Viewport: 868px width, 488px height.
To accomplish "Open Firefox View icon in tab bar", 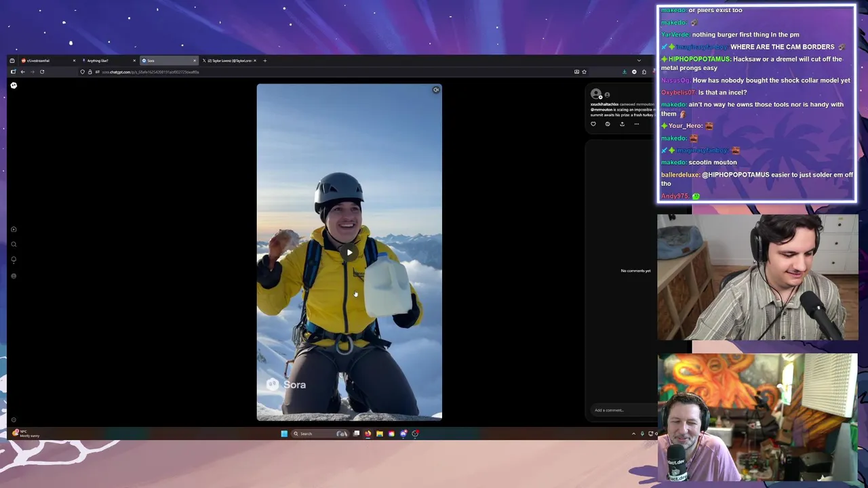I will [12, 60].
